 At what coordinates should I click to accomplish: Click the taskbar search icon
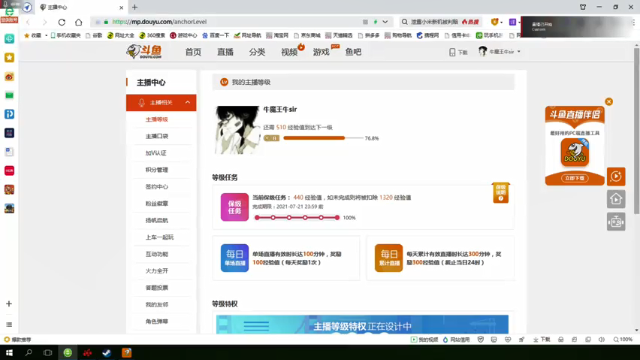29,353
